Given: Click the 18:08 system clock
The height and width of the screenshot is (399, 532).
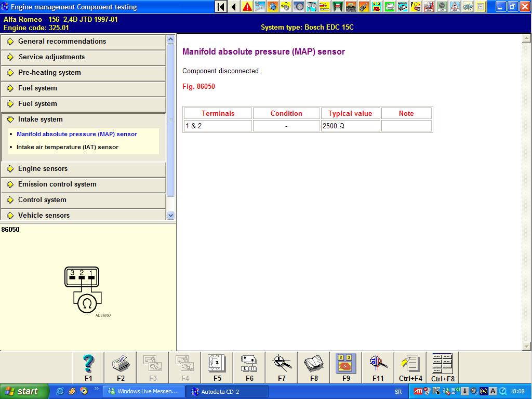Looking at the screenshot, I should point(517,392).
